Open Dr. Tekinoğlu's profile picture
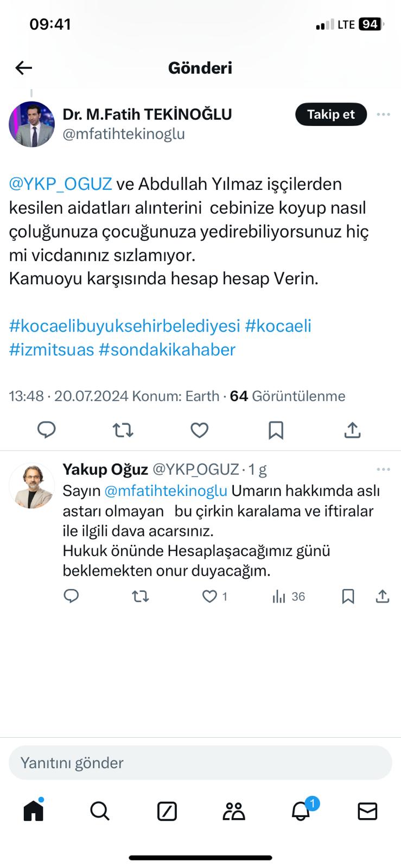This screenshot has width=401, height=868. 31,124
